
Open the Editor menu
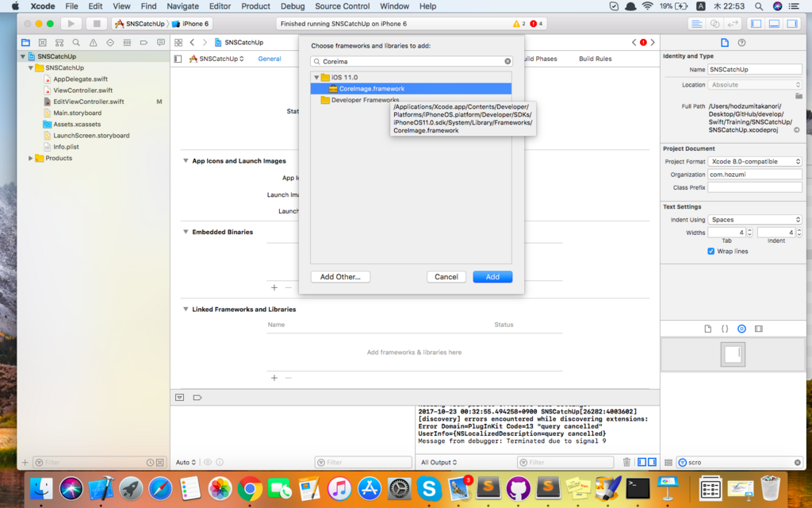click(220, 6)
